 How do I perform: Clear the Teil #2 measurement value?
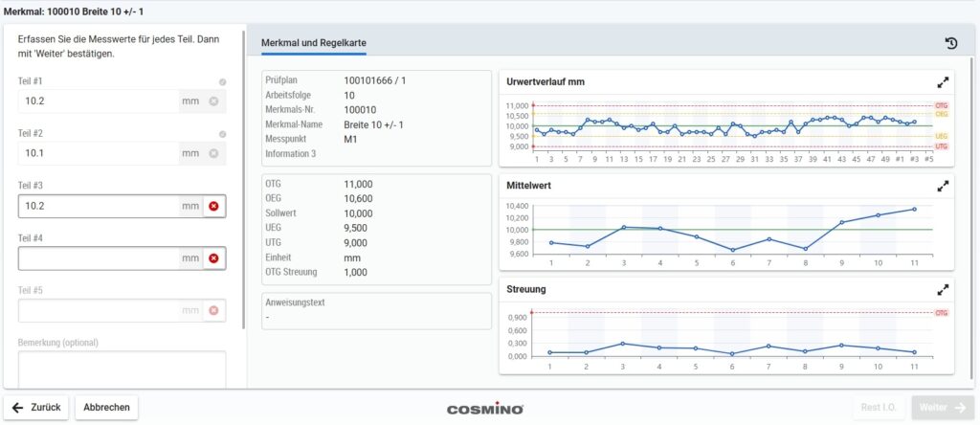click(x=213, y=153)
